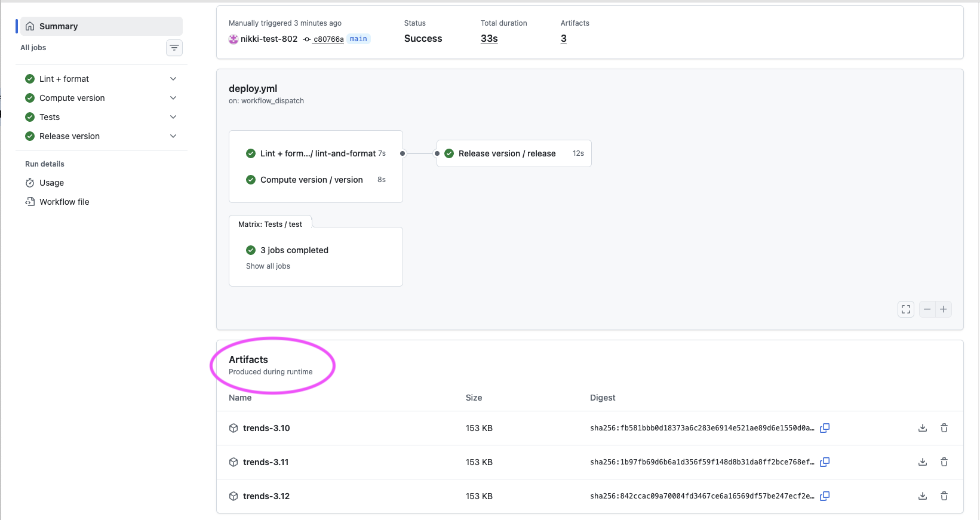Download the trends-3.12 artifact
Image resolution: width=980 pixels, height=520 pixels.
[x=923, y=496]
